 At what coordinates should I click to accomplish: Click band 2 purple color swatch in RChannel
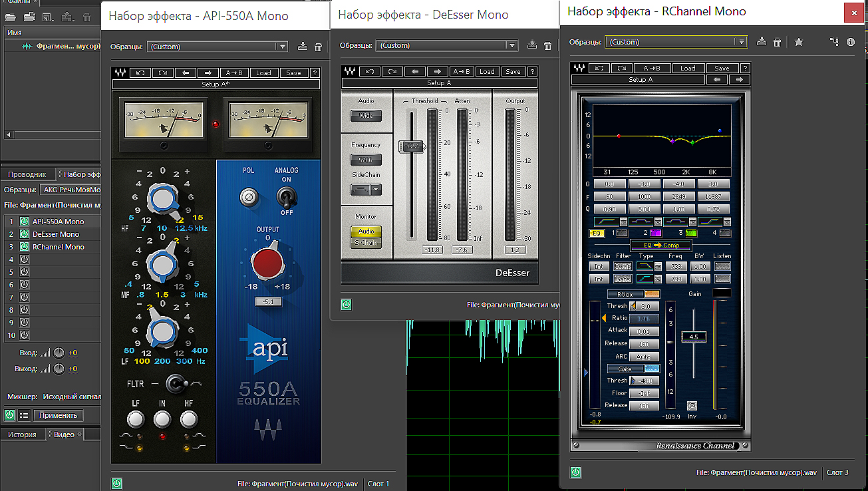pyautogui.click(x=655, y=234)
